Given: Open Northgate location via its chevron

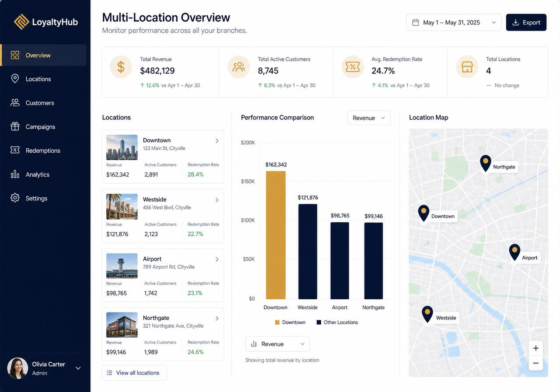Looking at the screenshot, I should (217, 318).
